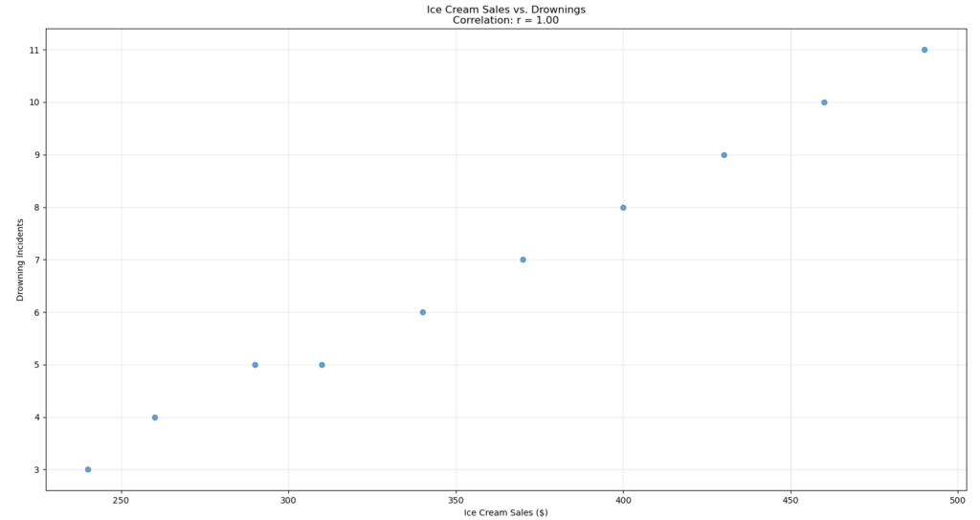Select the data point at 10 drownings
Viewport: 980px width, 520px height.
click(x=824, y=102)
